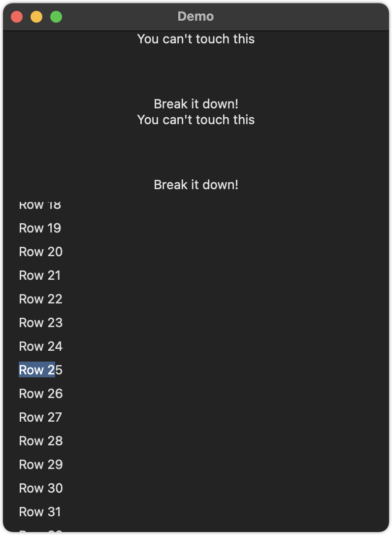Click on Row 24
Screen dimensions: 392x535
point(41,346)
